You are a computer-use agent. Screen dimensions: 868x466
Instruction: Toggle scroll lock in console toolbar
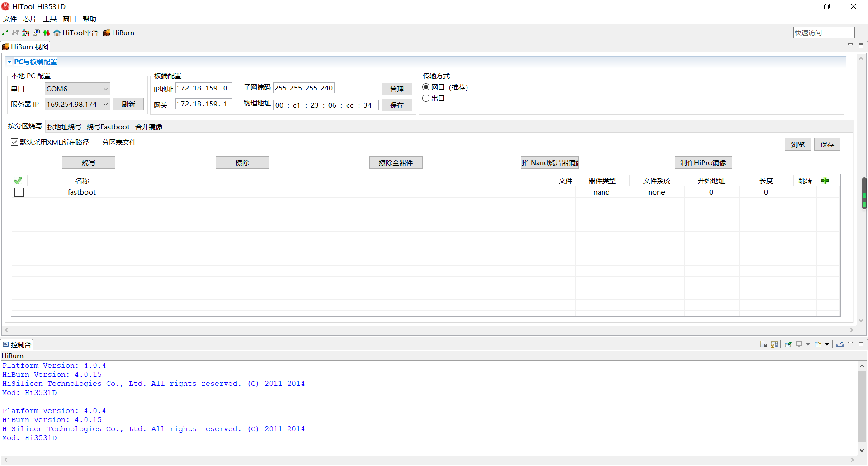774,344
